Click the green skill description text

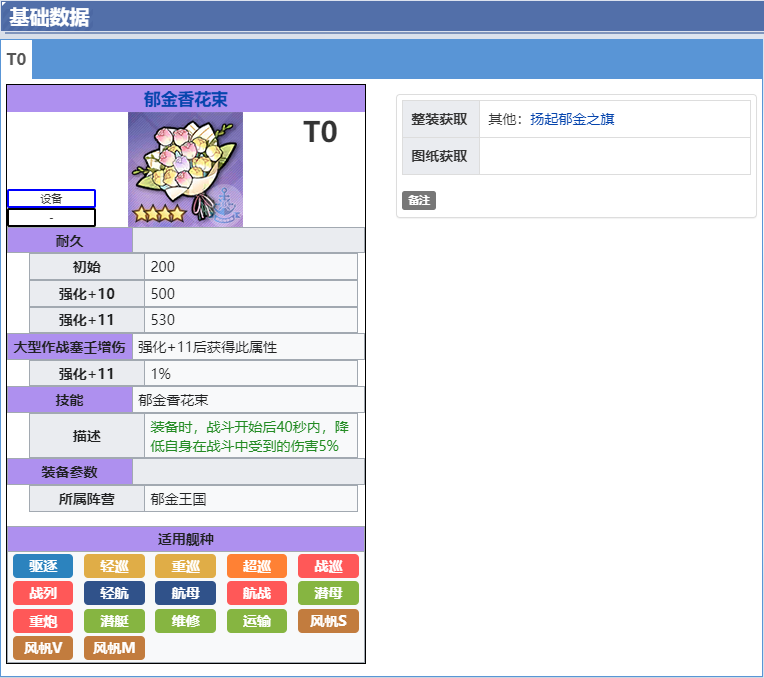[249, 436]
